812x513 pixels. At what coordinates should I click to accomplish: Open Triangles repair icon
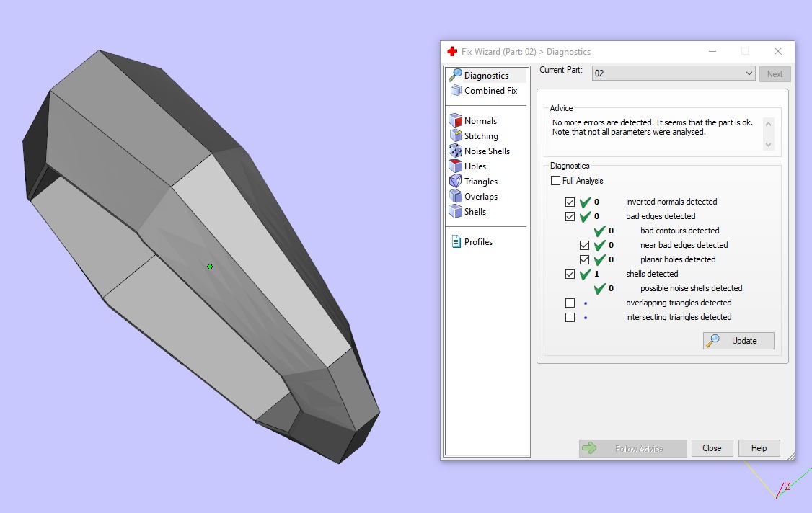click(455, 181)
